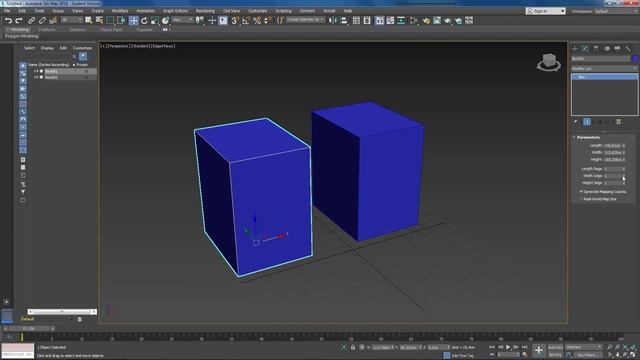Click the Undo arrow in main toolbar
640x360 pixels.
coord(9,20)
